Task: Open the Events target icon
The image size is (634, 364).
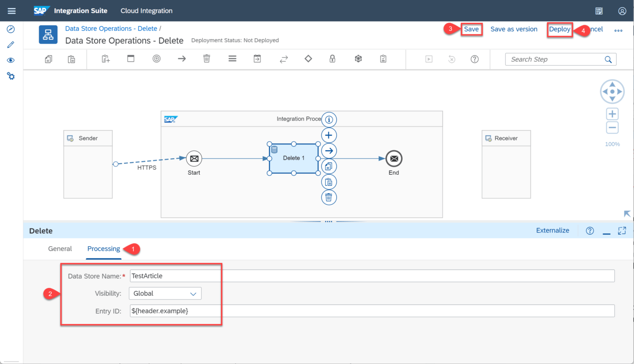Action: pos(157,59)
